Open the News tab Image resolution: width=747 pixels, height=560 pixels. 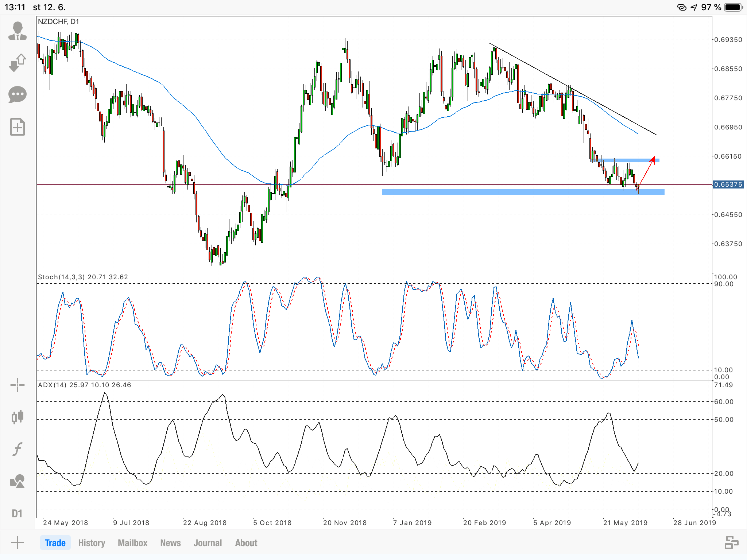pos(170,543)
